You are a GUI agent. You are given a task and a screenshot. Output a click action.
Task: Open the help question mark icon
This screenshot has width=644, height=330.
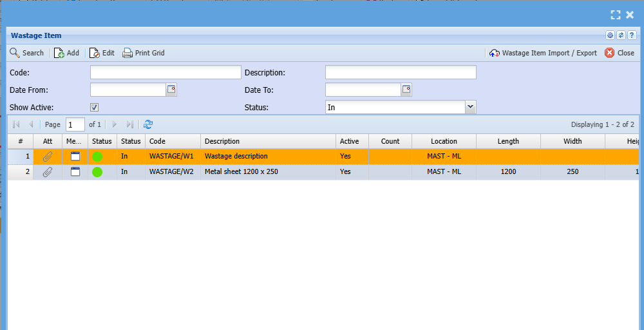tap(632, 35)
